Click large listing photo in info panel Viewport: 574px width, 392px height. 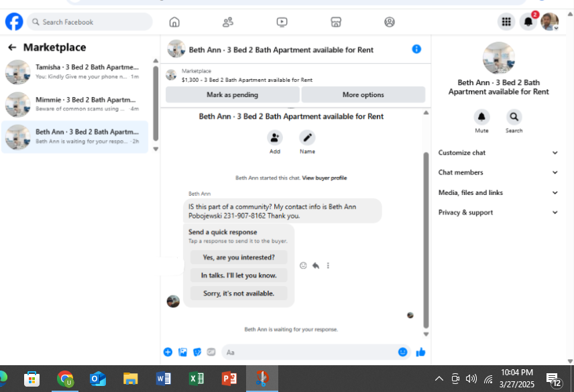tap(498, 58)
